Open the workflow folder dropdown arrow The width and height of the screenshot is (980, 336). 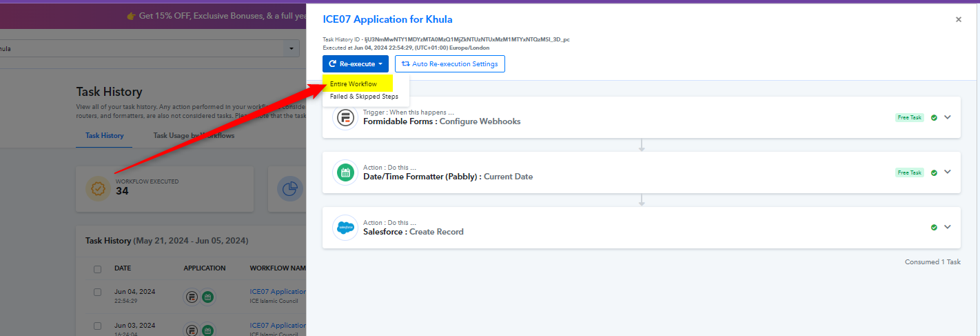pos(292,48)
